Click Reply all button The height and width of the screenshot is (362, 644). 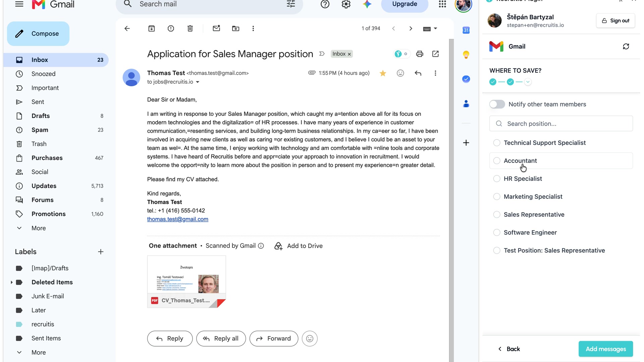pos(221,339)
